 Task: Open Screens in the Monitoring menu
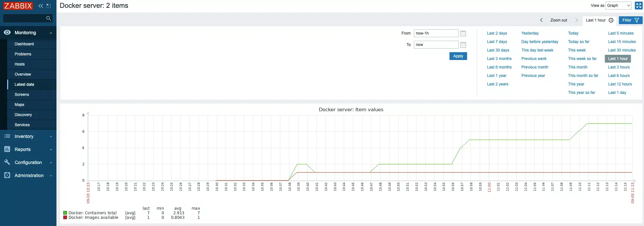(x=22, y=95)
